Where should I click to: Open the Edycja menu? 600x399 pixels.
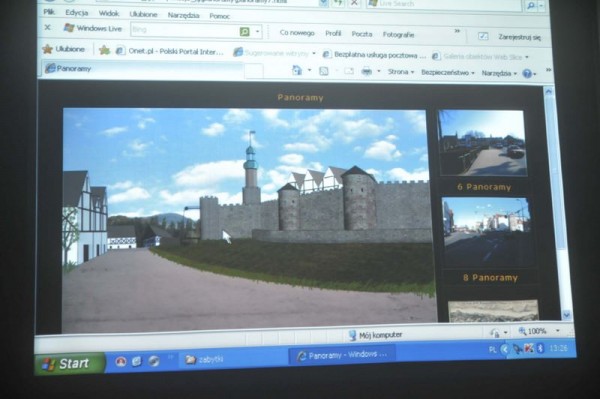tap(77, 13)
